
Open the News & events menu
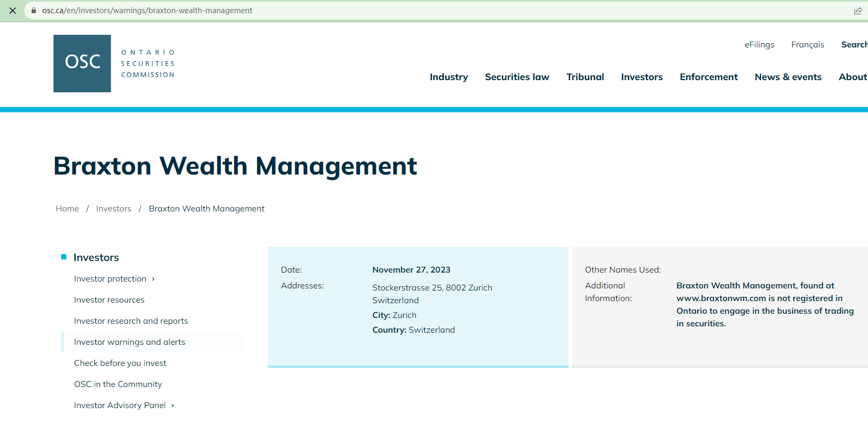click(x=788, y=77)
